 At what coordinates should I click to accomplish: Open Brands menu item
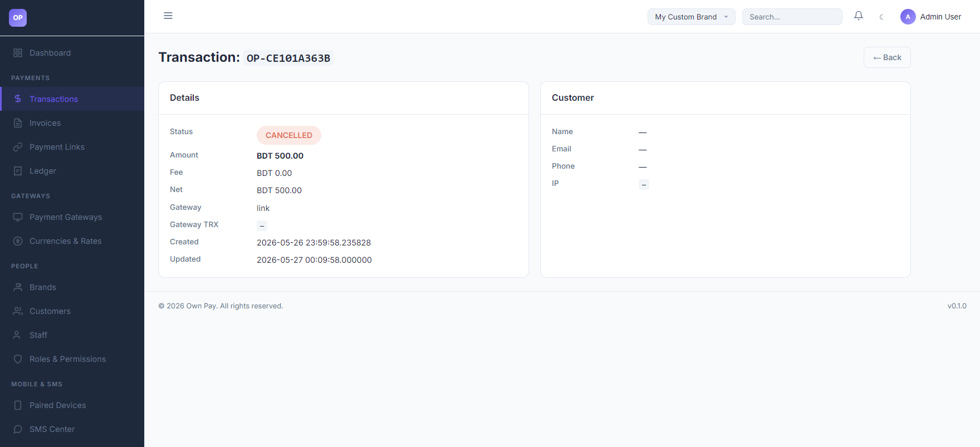pos(72,287)
